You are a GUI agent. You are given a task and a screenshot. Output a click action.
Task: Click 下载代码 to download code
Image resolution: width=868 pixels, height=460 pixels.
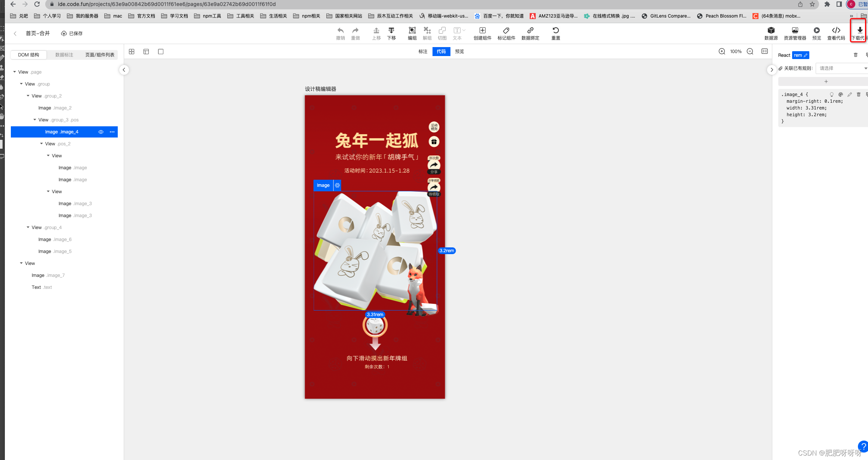pyautogui.click(x=858, y=33)
